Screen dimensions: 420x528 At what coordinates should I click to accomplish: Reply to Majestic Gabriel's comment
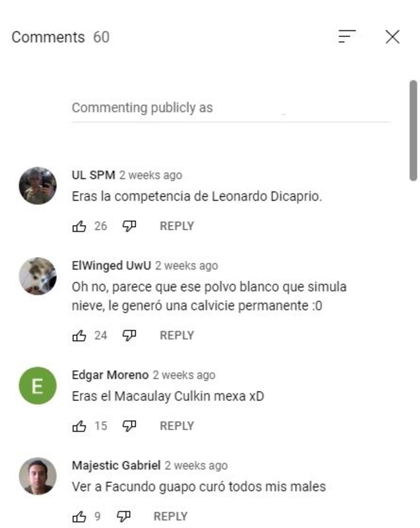(170, 516)
